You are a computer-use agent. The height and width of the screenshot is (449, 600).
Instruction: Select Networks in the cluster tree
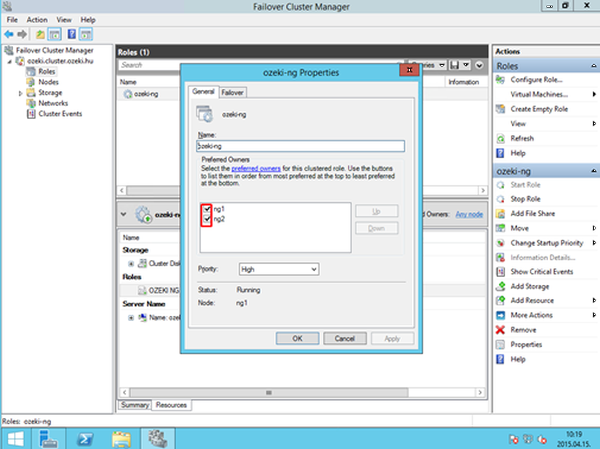(53, 103)
